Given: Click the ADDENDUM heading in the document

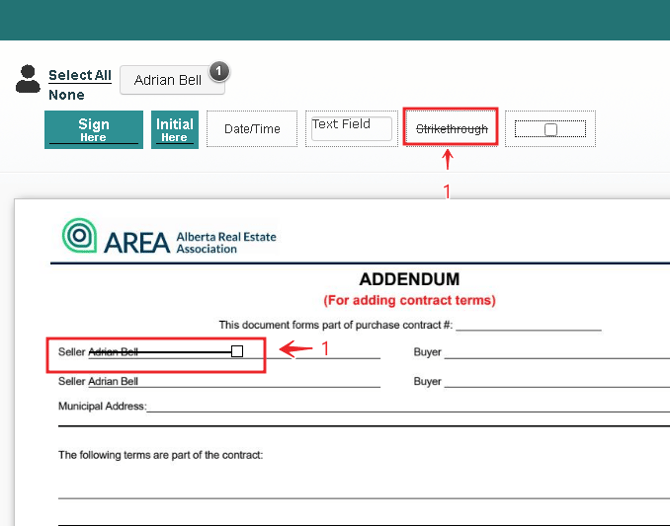Looking at the screenshot, I should 409,279.
